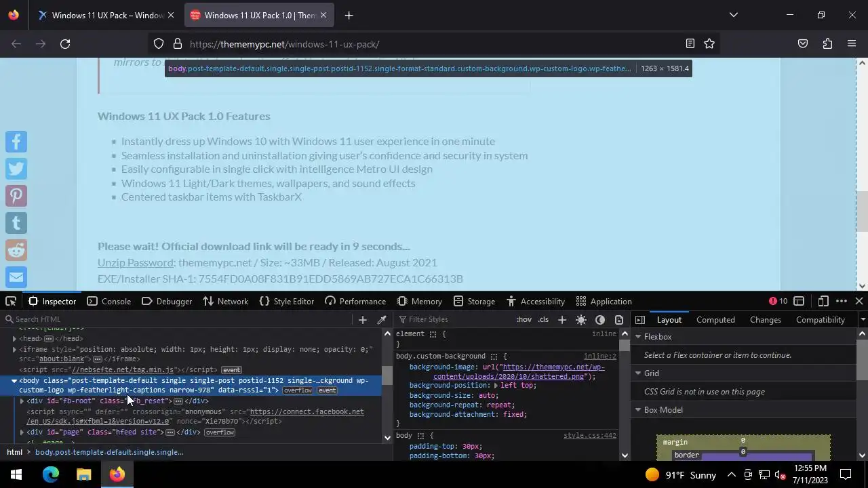Toggle Responsive Design Mode icon
Screen dimensions: 868x488
pyautogui.click(x=823, y=301)
